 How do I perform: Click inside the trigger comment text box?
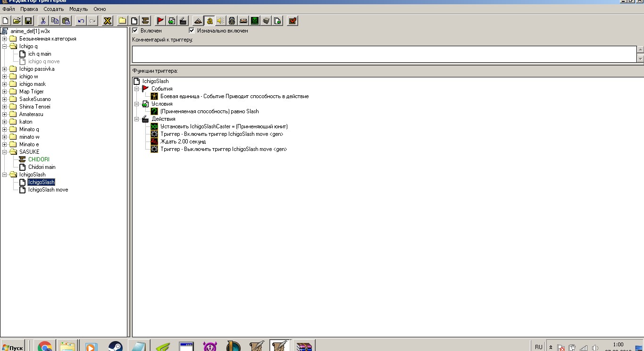(x=384, y=54)
